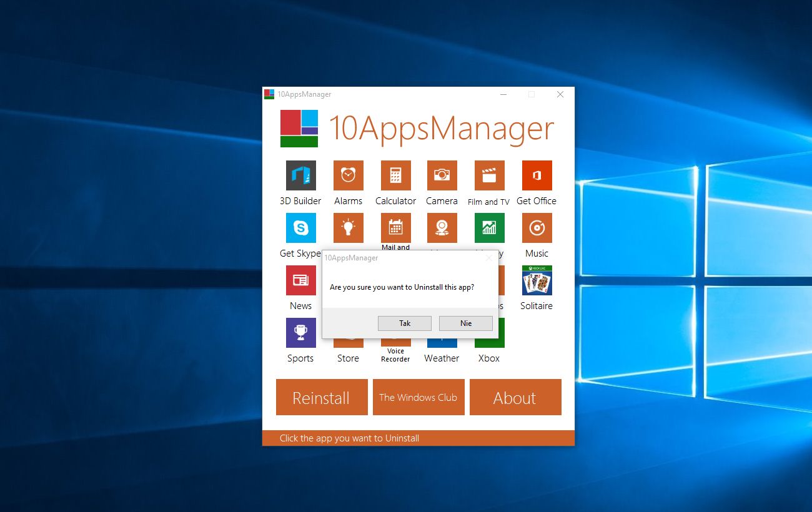
Task: Select the Solitaire cards icon
Action: pos(537,280)
